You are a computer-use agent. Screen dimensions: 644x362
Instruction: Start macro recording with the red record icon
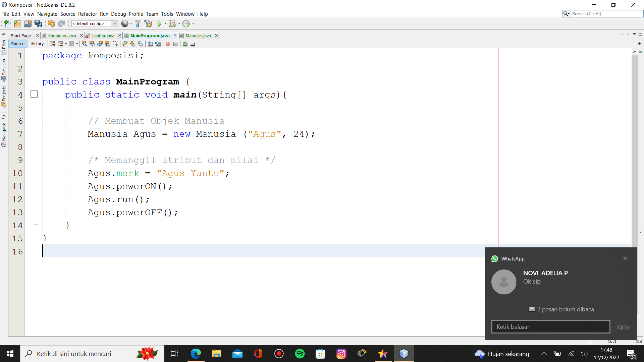pyautogui.click(x=168, y=44)
